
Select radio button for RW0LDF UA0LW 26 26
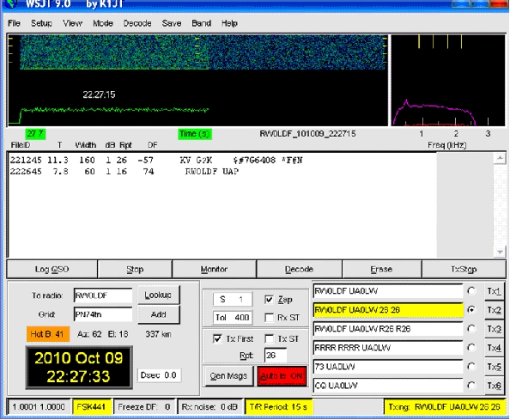click(471, 310)
